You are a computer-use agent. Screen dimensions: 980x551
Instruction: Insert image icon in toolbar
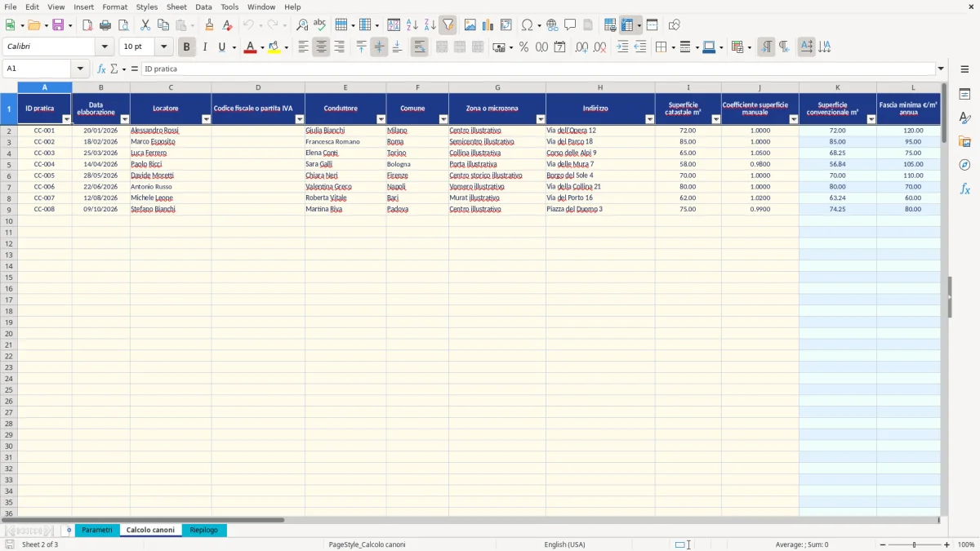(470, 25)
